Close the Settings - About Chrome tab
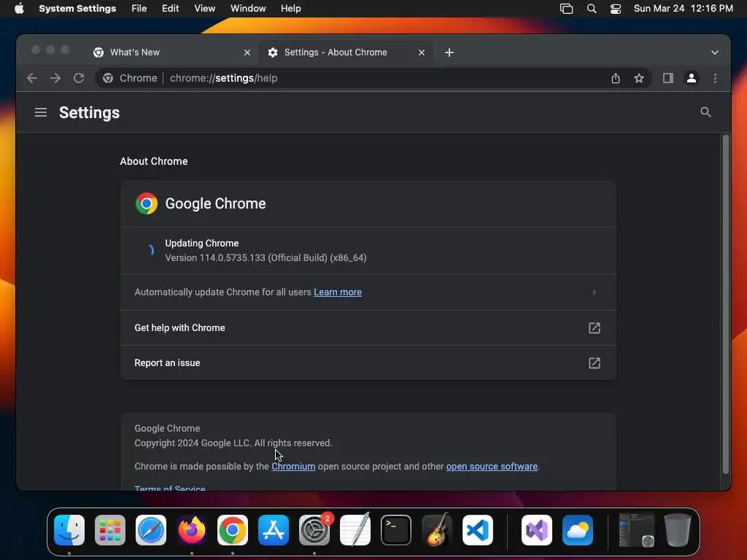This screenshot has width=747, height=560. [421, 52]
